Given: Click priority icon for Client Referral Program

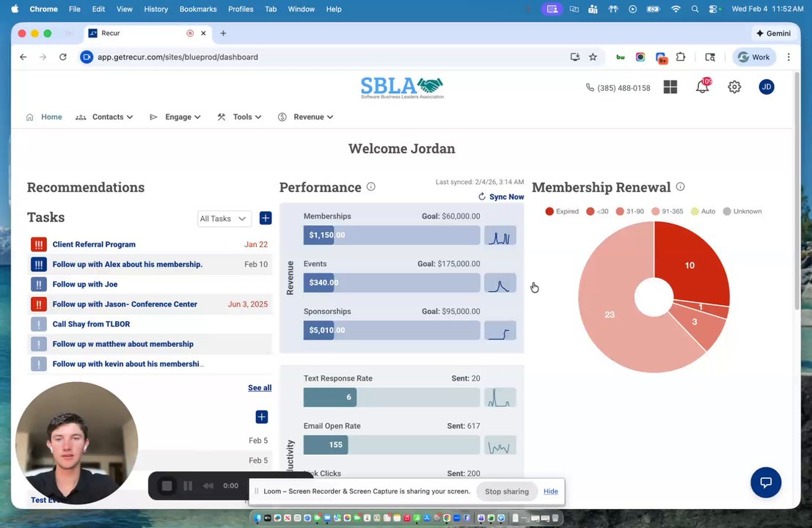Looking at the screenshot, I should [39, 244].
